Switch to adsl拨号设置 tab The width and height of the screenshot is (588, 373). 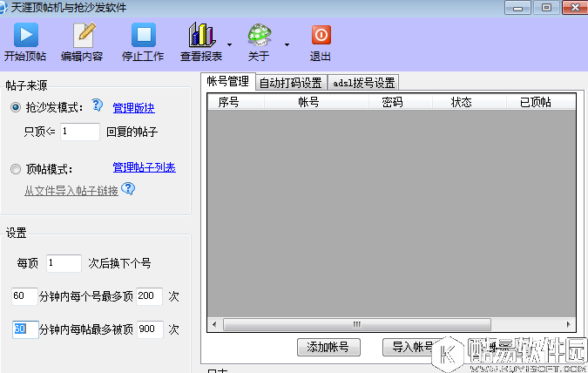[x=364, y=83]
